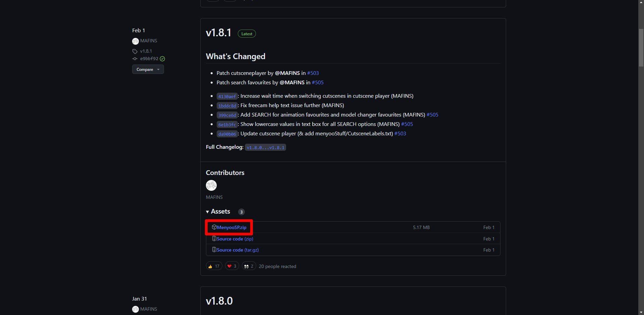Click the MAFINS avatar under Feb 1
This screenshot has height=315, width=644.
135,41
